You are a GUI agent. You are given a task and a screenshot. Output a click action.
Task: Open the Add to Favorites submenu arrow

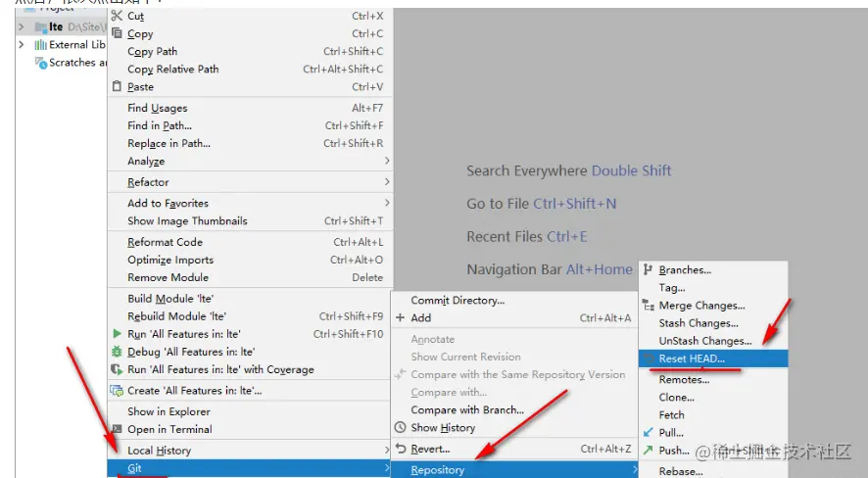(x=386, y=203)
